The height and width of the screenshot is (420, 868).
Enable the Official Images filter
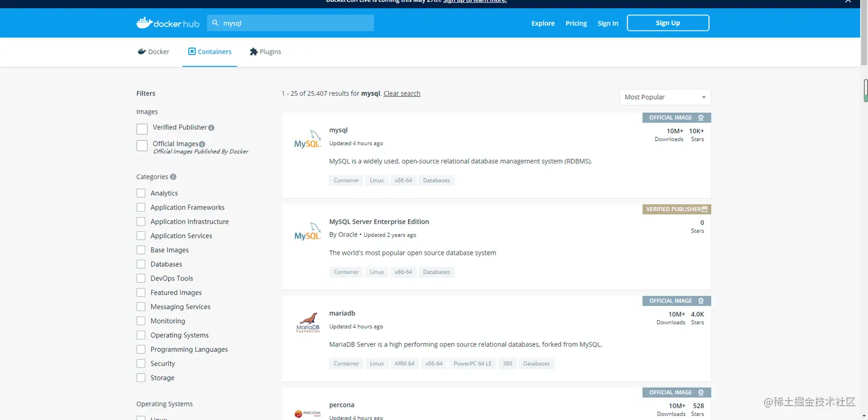coord(142,146)
